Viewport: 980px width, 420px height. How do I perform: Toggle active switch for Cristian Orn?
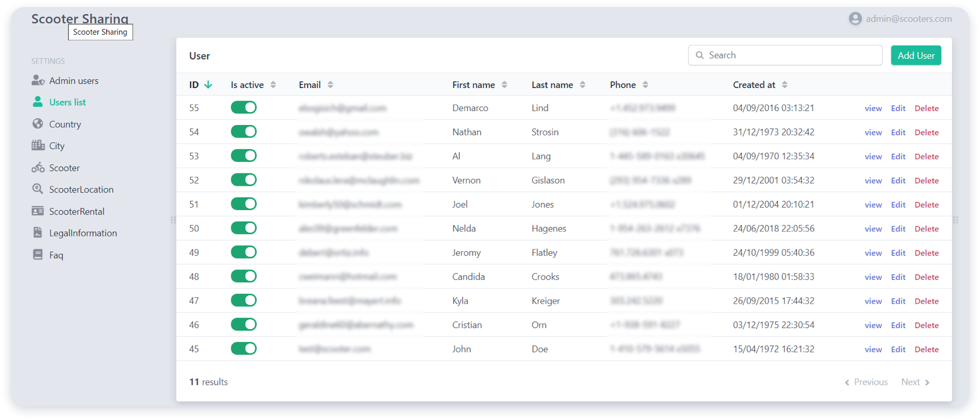tap(244, 325)
